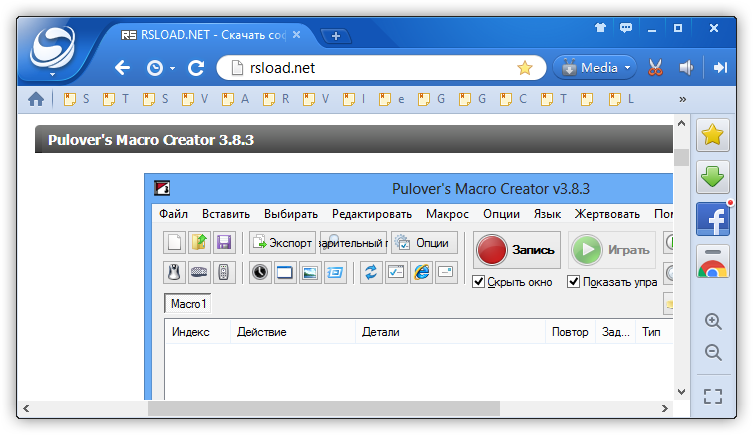Zoom in using sidebar magnifier plus
Viewport: 753px width, 435px height.
pos(713,321)
